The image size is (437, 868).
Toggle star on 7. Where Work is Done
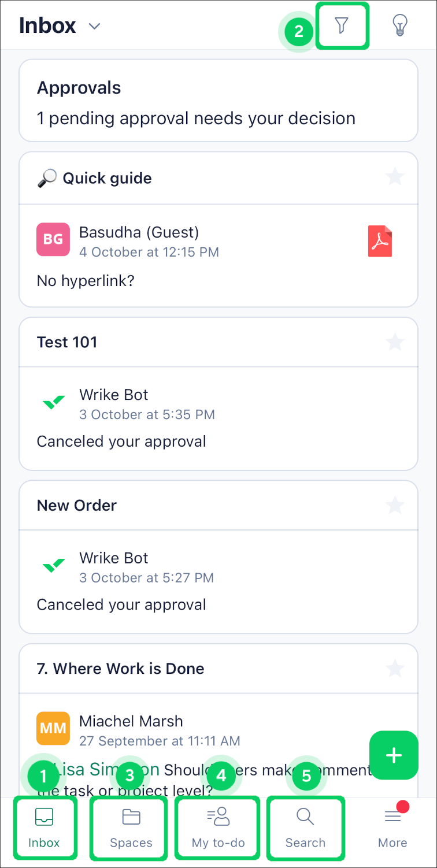[395, 669]
